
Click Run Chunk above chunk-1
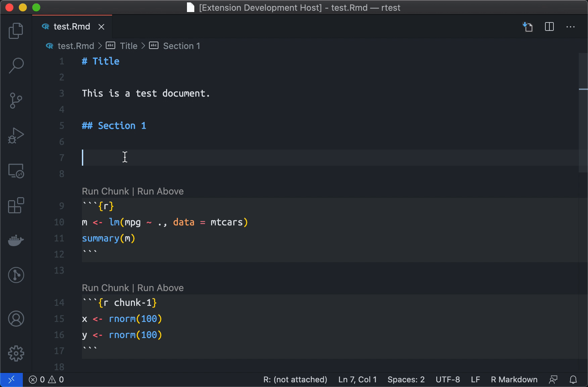(105, 288)
